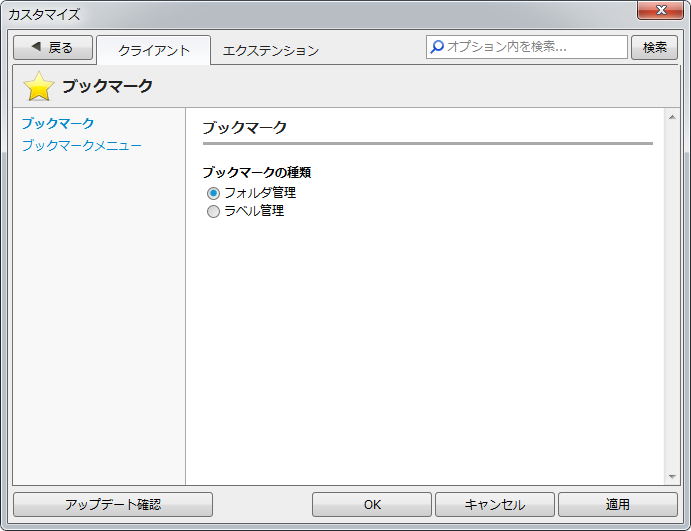Image resolution: width=691 pixels, height=531 pixels.
Task: Select ブックマーク in the left sidebar
Action: (x=58, y=123)
